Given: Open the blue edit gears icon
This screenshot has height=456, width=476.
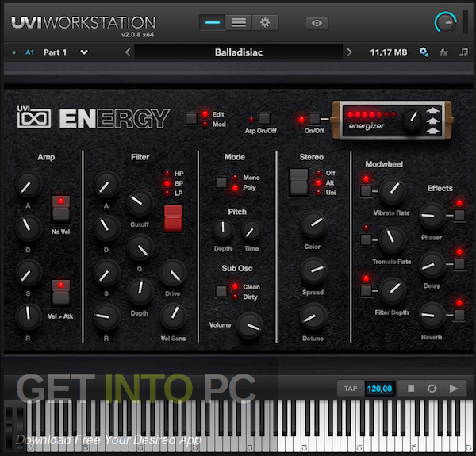Looking at the screenshot, I should pyautogui.click(x=424, y=52).
